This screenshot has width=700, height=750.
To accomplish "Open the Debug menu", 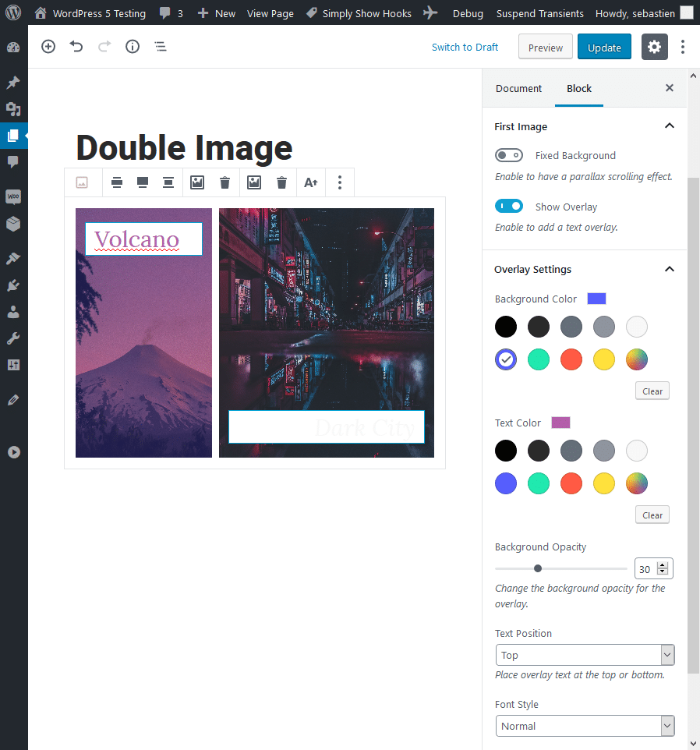I will pyautogui.click(x=468, y=13).
